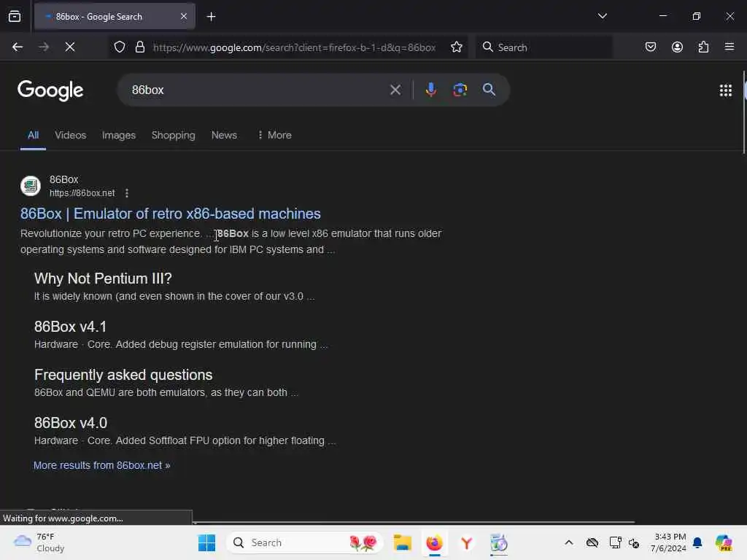
Task: Open File Explorer from taskbar
Action: (402, 542)
